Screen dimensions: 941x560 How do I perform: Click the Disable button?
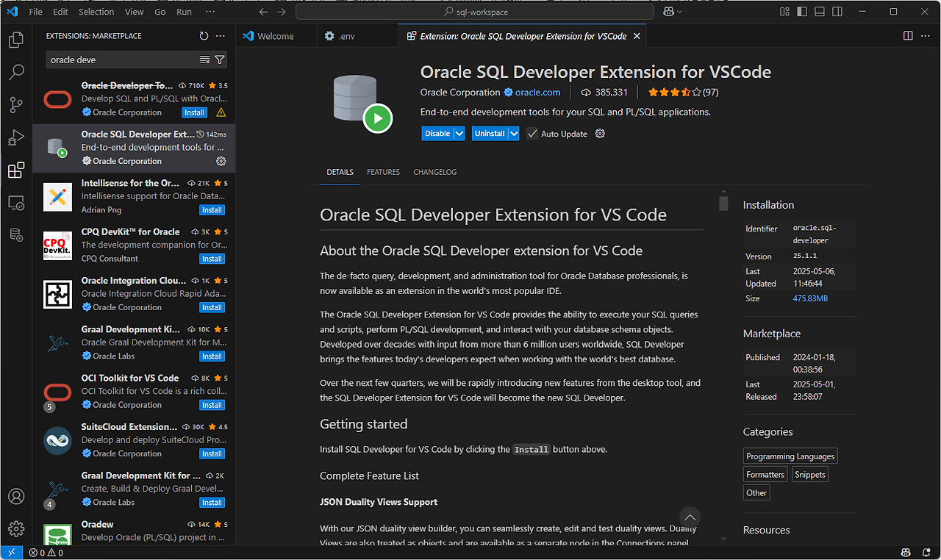(x=437, y=134)
